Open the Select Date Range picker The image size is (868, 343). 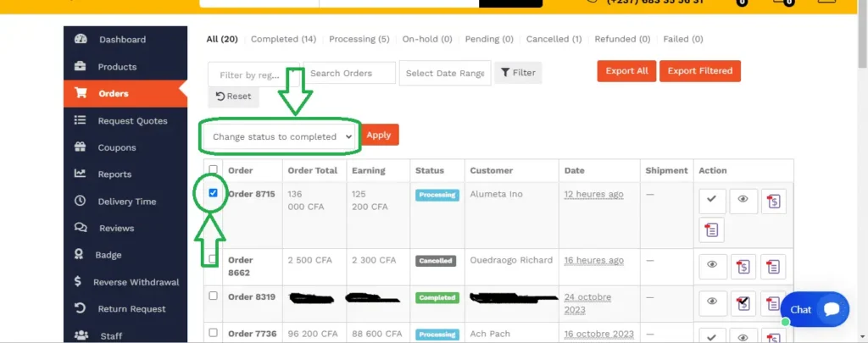pyautogui.click(x=444, y=74)
